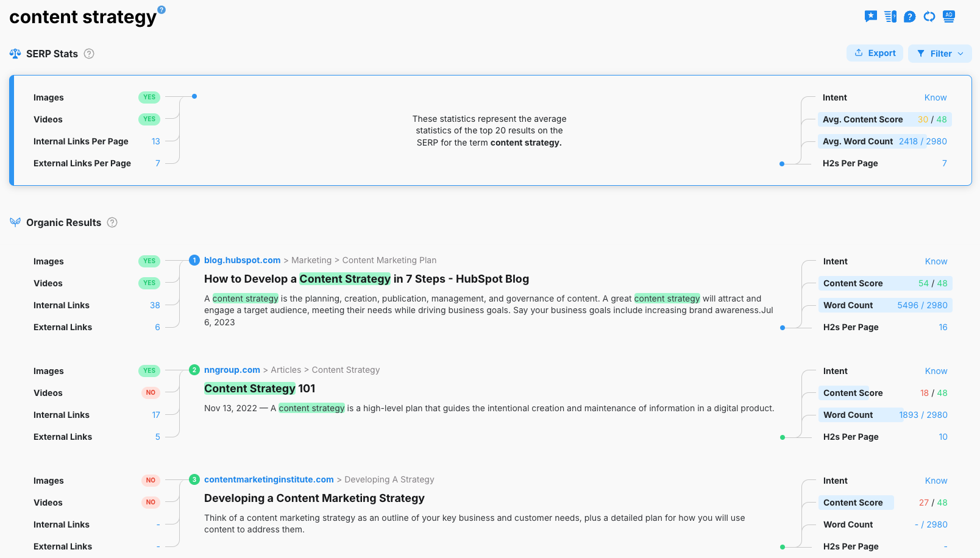980x558 pixels.
Task: Click the 'Content Marketing Plan' breadcrumb text
Action: tap(389, 260)
